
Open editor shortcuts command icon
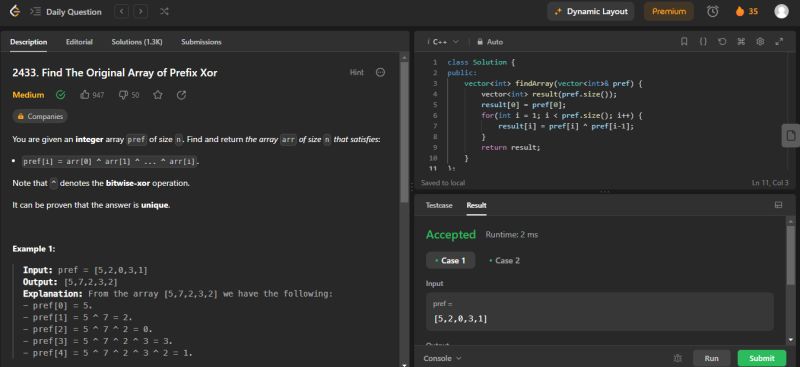tap(741, 42)
